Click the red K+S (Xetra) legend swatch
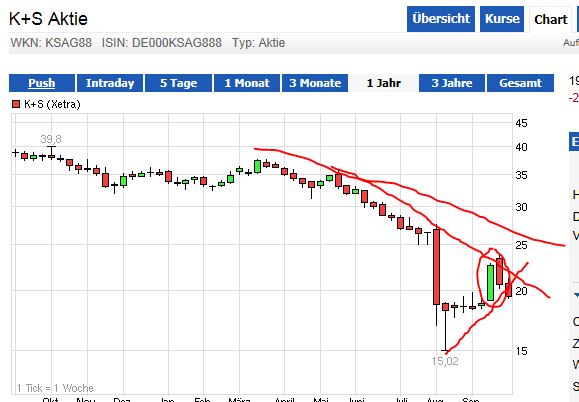The width and height of the screenshot is (579, 402). (16, 104)
